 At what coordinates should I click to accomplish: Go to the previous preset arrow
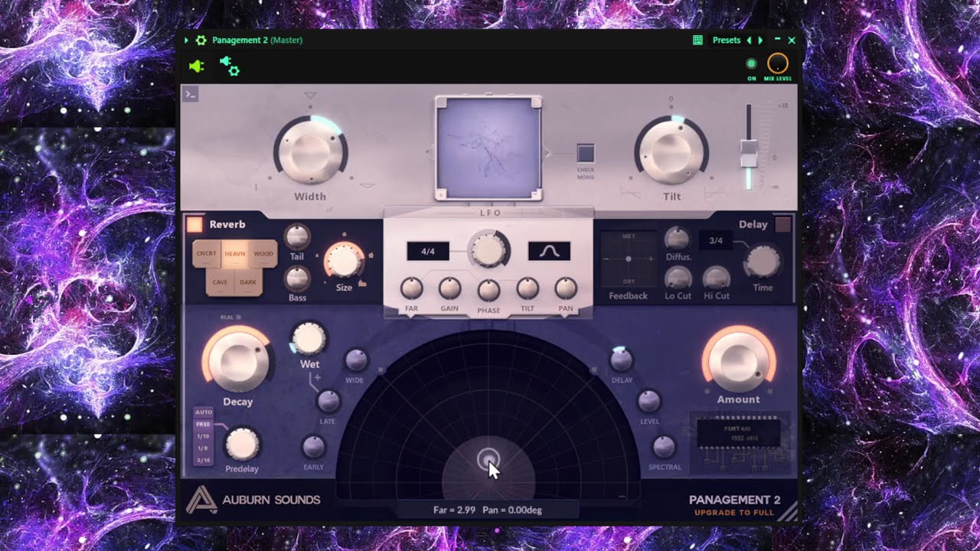point(749,40)
